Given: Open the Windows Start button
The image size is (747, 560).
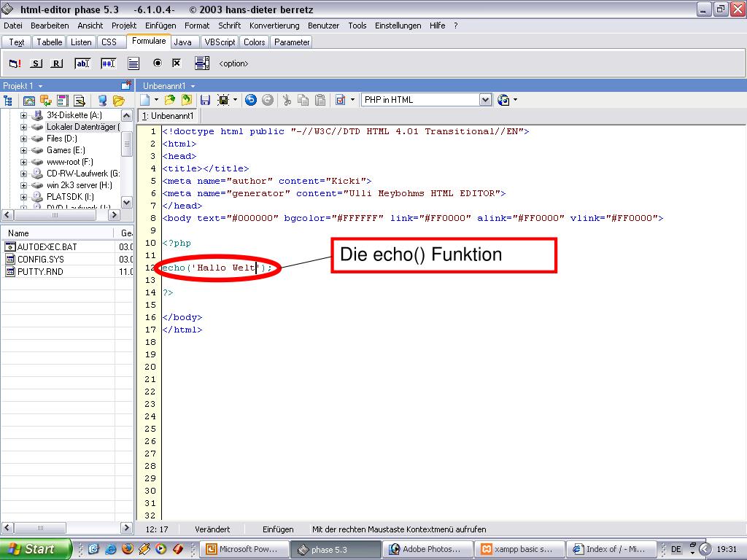Looking at the screenshot, I should pyautogui.click(x=35, y=549).
